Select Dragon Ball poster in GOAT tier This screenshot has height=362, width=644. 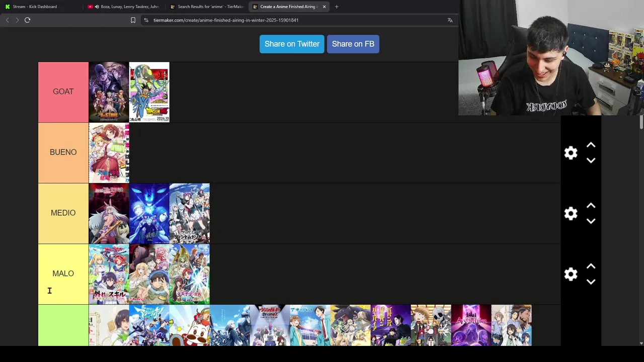coord(149,92)
